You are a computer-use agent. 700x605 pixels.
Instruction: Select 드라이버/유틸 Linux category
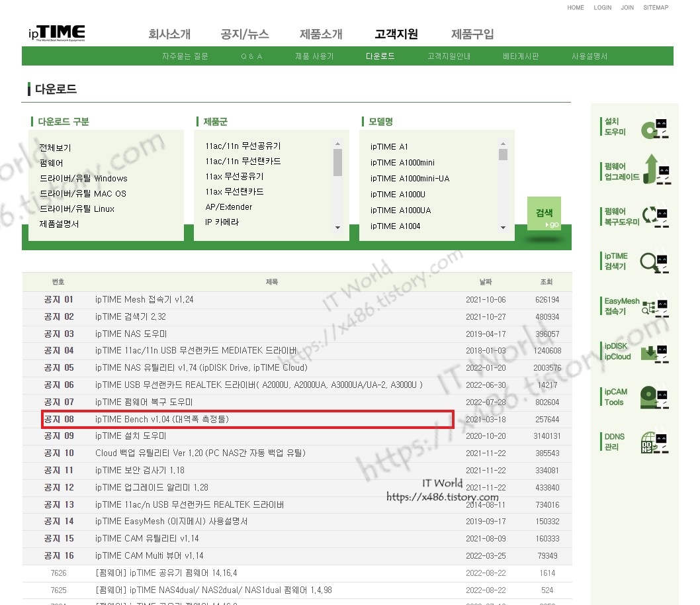77,209
